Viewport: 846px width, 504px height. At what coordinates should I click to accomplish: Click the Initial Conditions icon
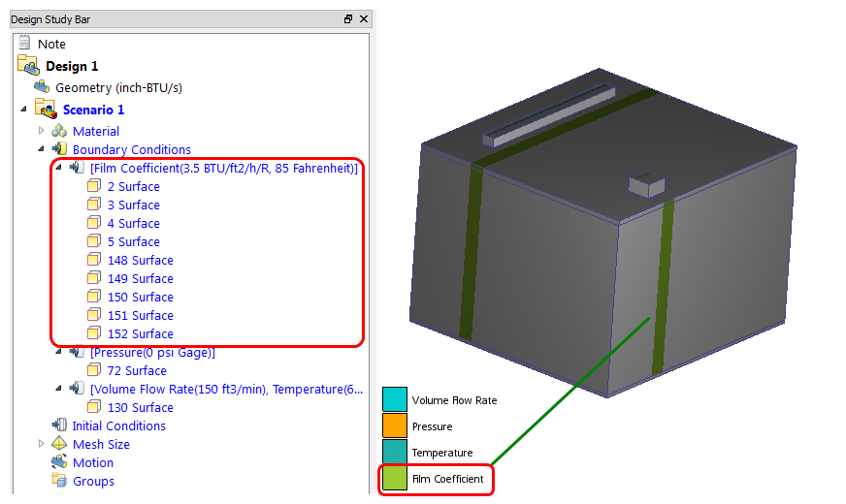59,425
